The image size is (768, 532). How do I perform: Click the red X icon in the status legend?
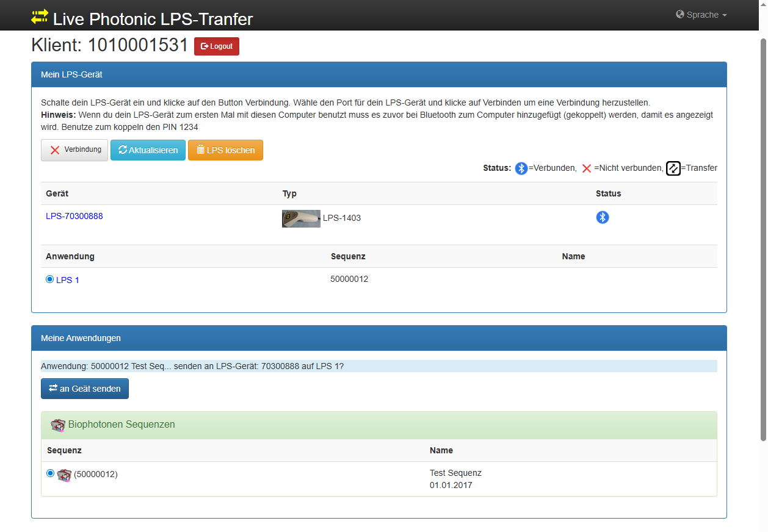tap(586, 168)
